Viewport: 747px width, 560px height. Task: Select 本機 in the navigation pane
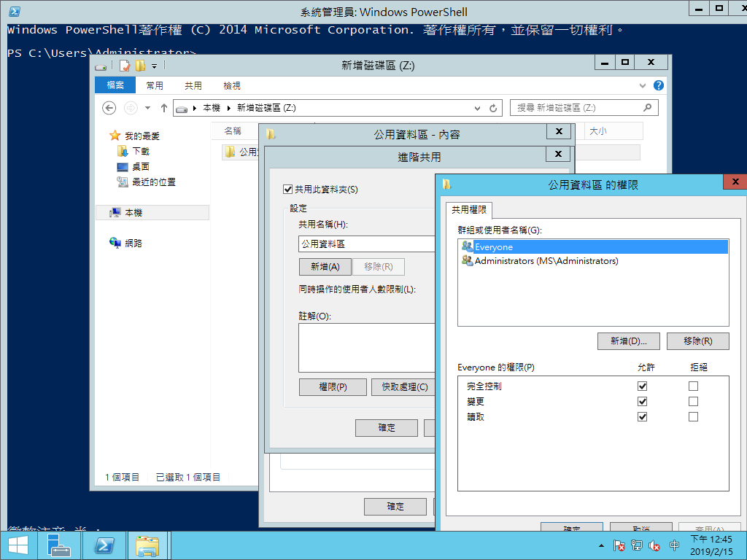[152, 212]
